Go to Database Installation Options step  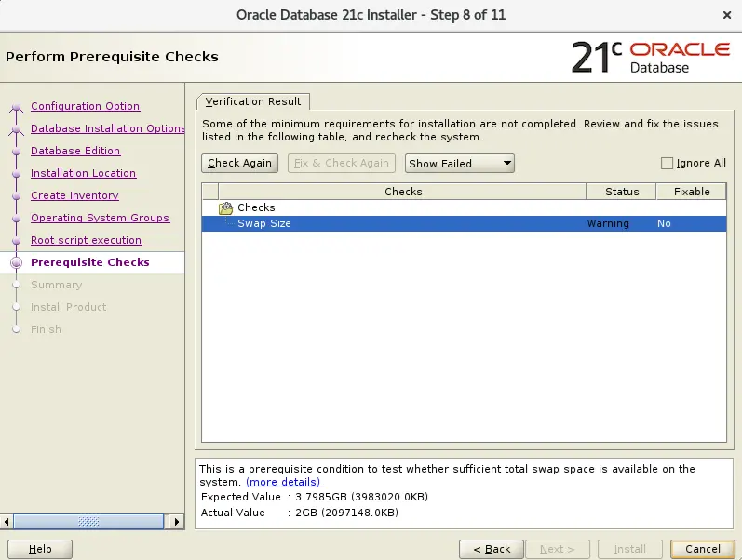tap(107, 128)
